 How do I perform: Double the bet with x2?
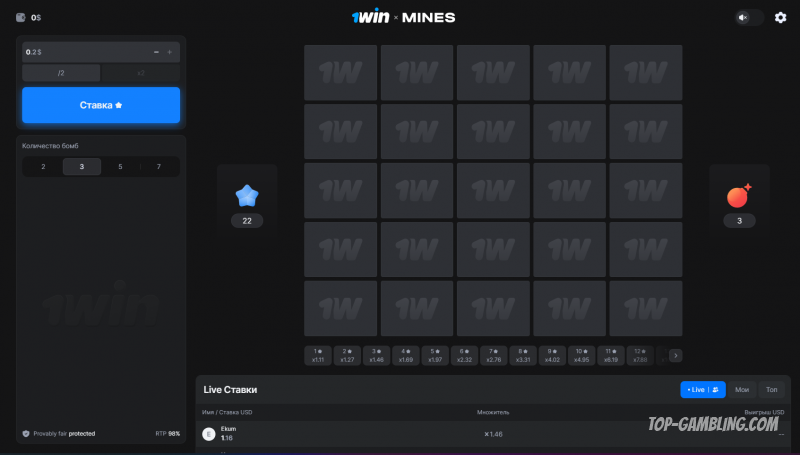click(141, 73)
